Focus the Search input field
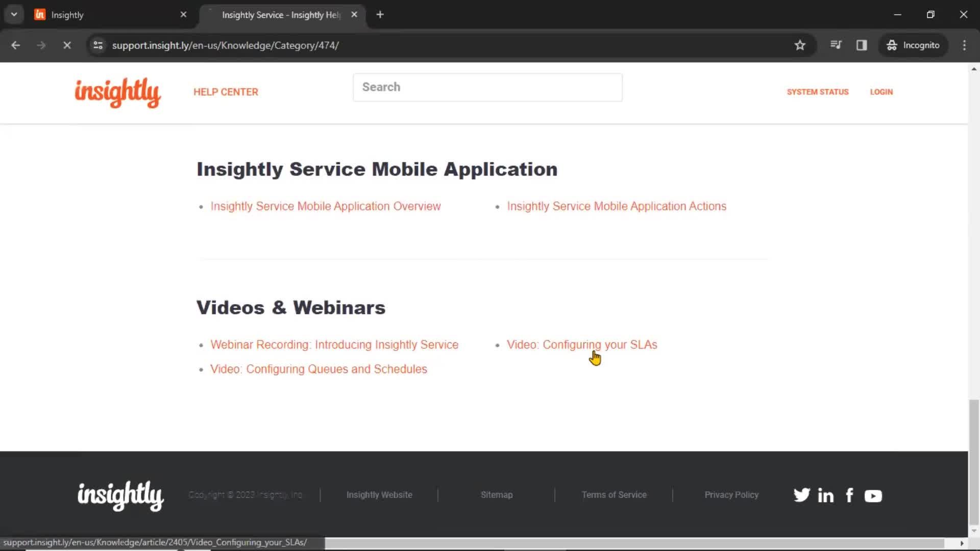The height and width of the screenshot is (551, 980). [487, 87]
